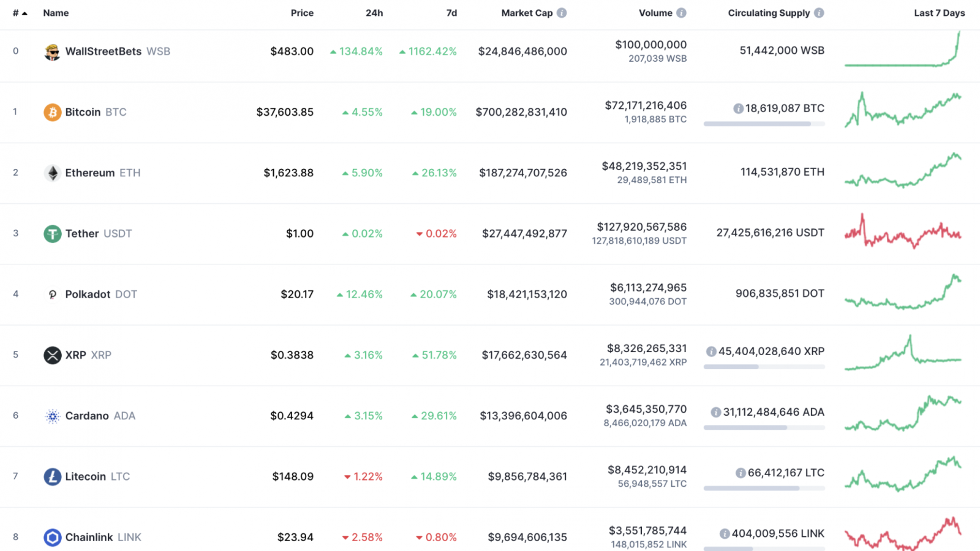Click the XRP black logo icon
The image size is (980, 551).
(53, 355)
